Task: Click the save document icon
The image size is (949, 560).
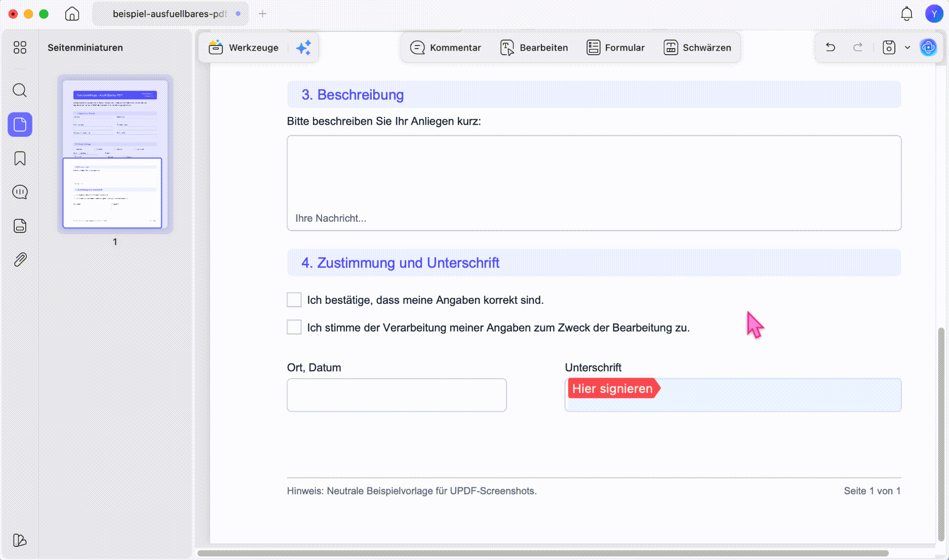Action: (889, 47)
